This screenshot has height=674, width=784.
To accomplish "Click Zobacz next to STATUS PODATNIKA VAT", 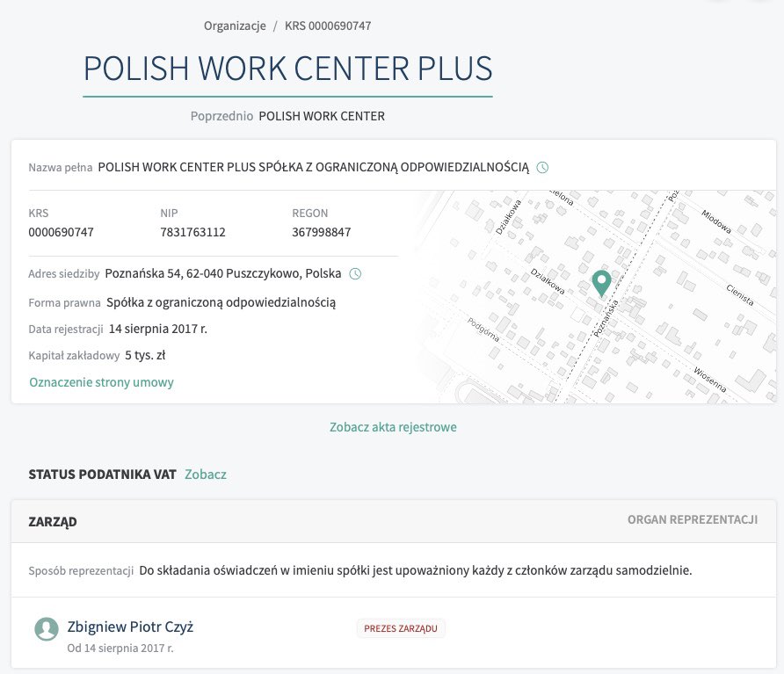I will (x=206, y=474).
